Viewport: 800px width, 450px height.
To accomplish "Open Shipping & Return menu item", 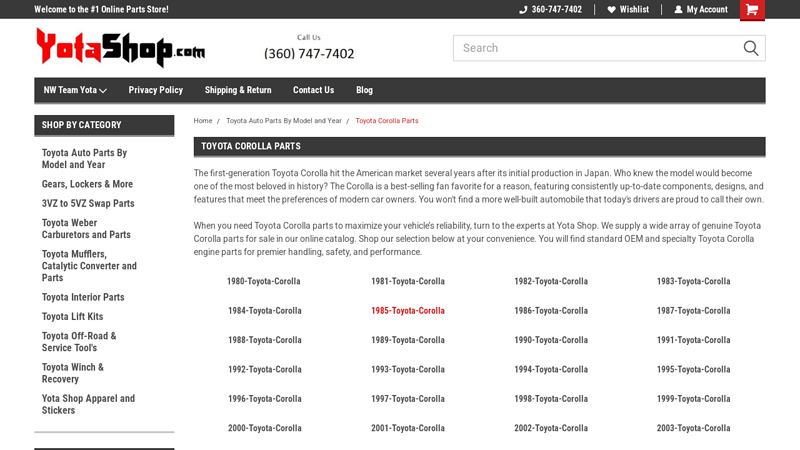I will pos(238,90).
